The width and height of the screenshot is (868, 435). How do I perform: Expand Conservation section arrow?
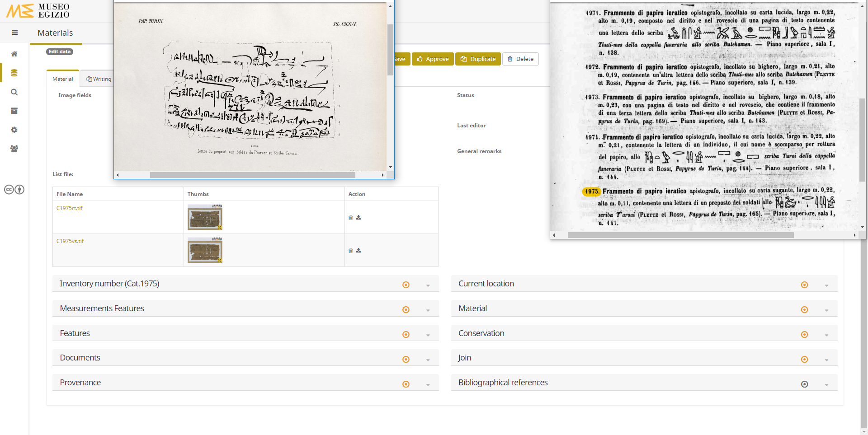[826, 335]
